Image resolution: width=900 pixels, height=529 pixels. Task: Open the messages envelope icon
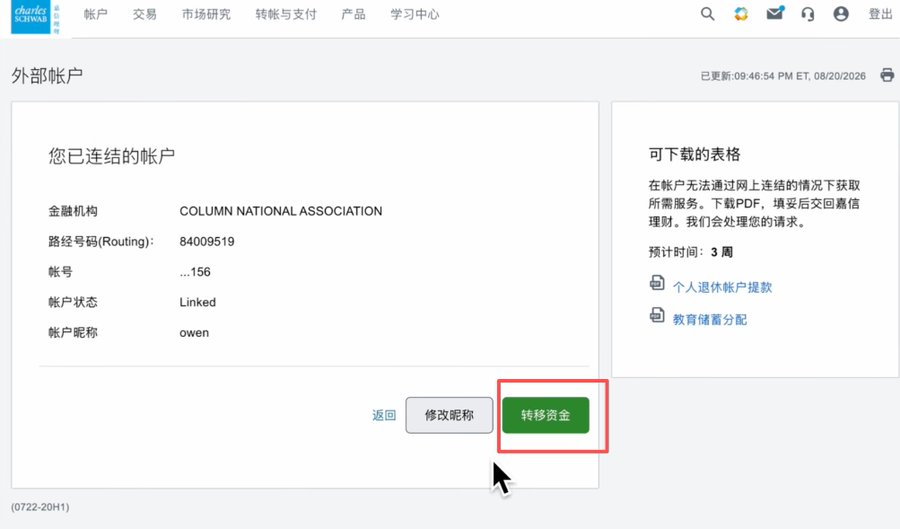coord(775,13)
